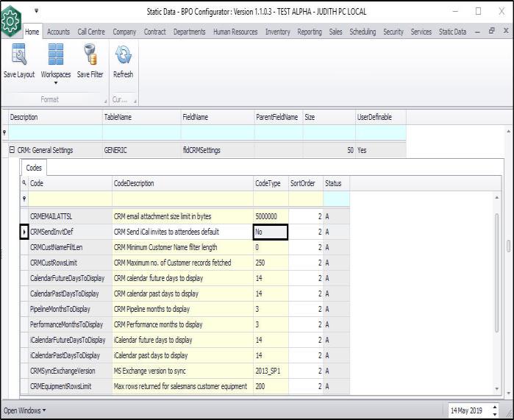Click the BPO gear application logo
The image size is (514, 420).
click(x=10, y=20)
